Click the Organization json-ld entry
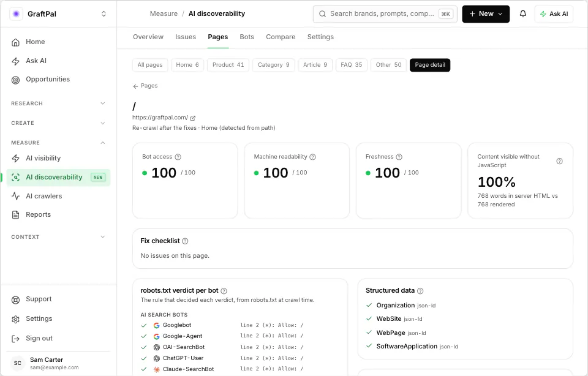The height and width of the screenshot is (376, 588). [406, 305]
